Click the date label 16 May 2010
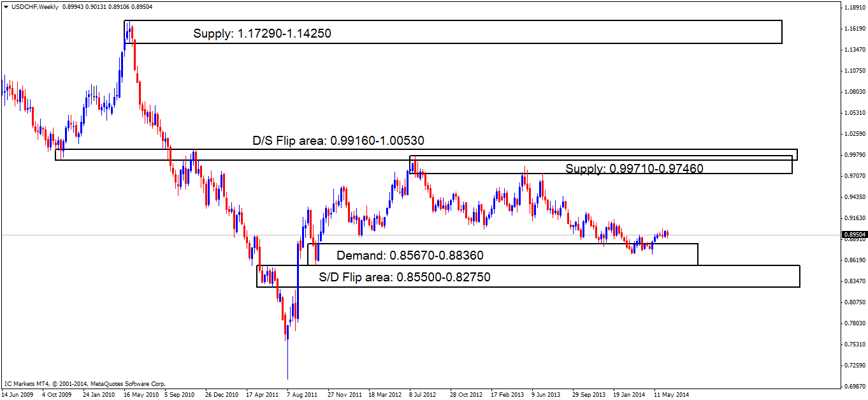Screen dimensions: 868x400 141,394
